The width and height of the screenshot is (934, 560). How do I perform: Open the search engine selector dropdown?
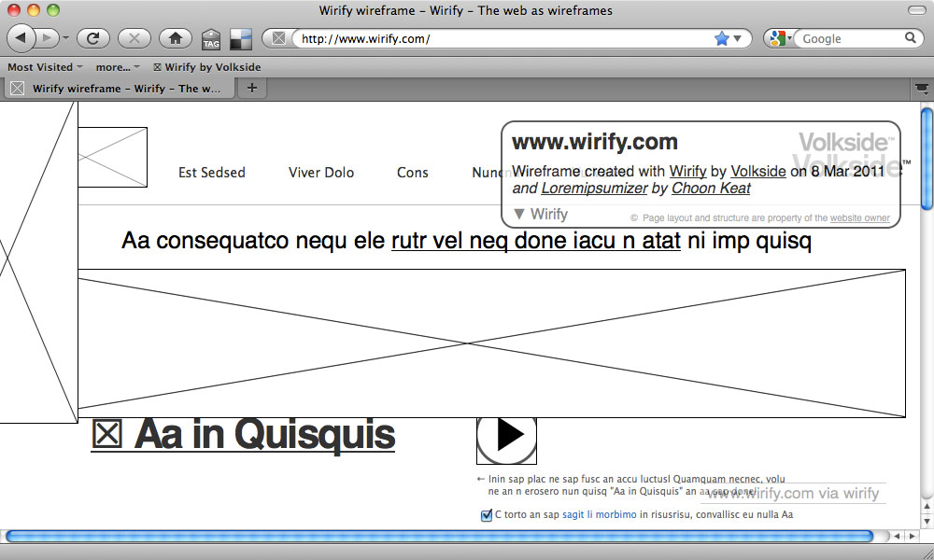(780, 38)
